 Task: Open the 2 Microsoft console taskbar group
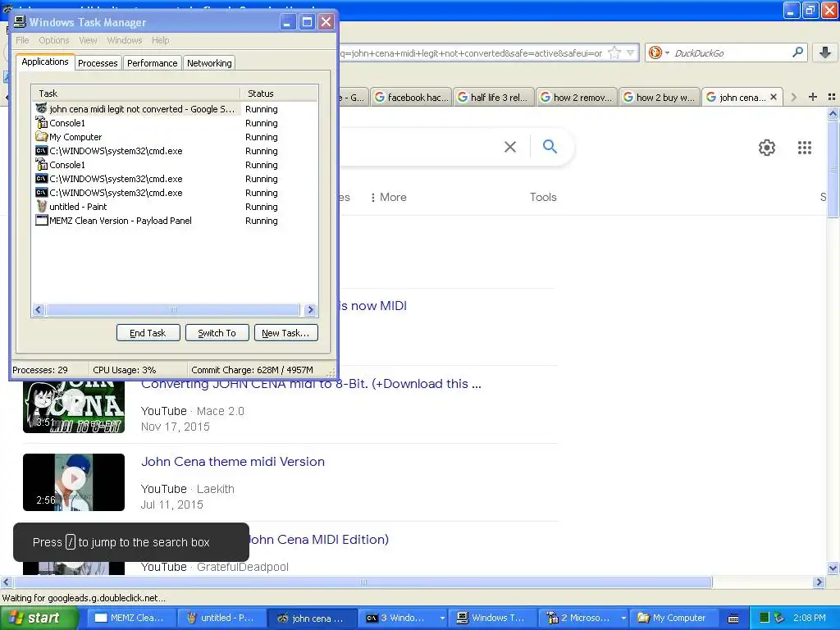[583, 618]
